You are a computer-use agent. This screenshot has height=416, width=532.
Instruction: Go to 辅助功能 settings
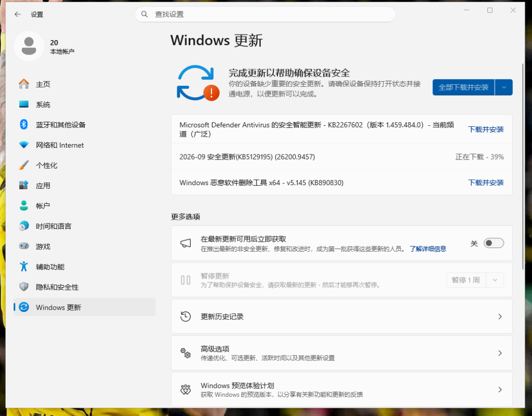85,267
